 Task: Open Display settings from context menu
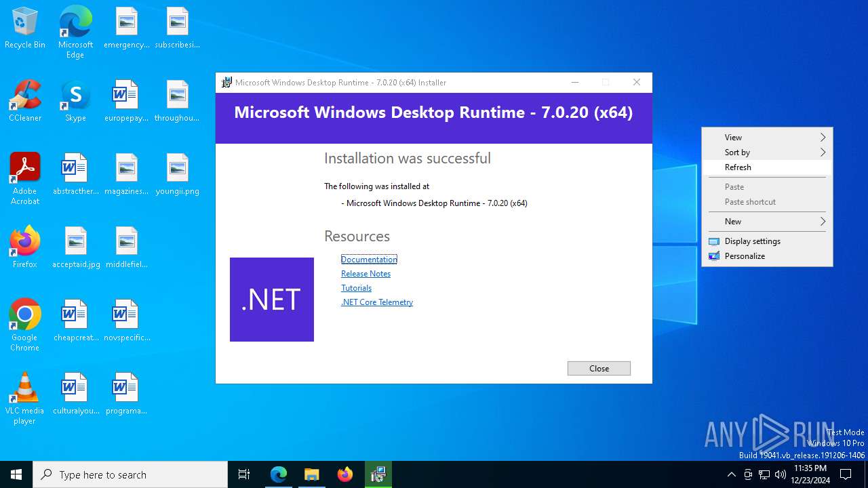(x=767, y=241)
